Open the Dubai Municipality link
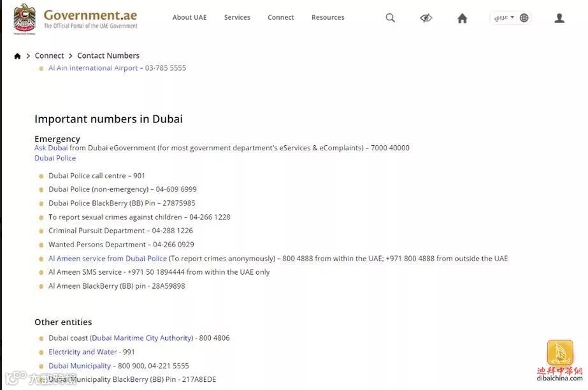 (80, 366)
